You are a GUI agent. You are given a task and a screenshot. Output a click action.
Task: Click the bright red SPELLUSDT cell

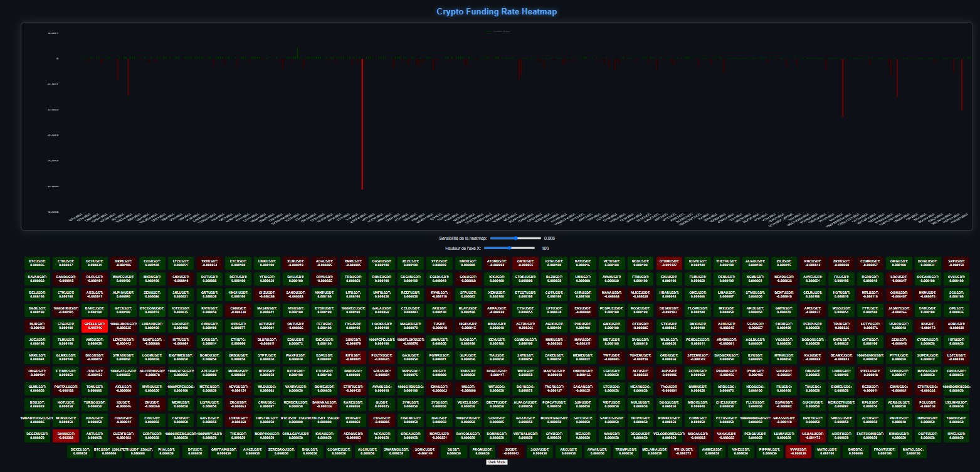(94, 325)
